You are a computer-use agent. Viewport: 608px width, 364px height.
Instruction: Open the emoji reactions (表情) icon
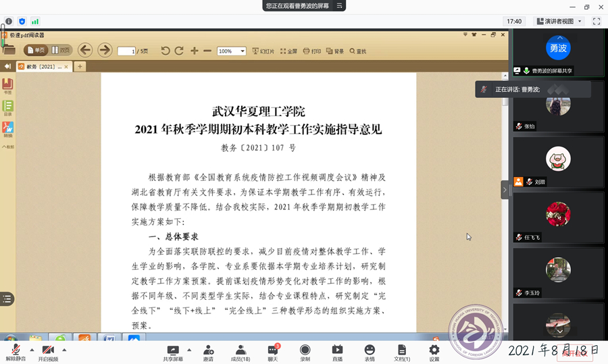(x=370, y=350)
